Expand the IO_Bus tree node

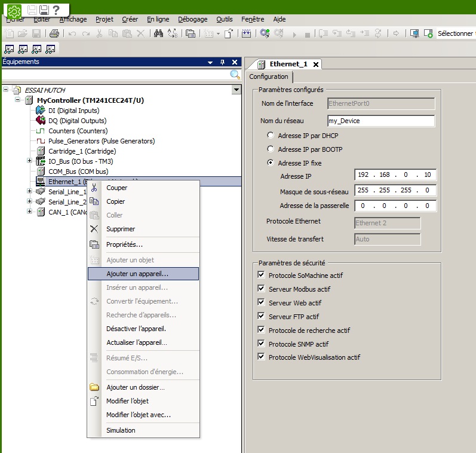coord(29,161)
